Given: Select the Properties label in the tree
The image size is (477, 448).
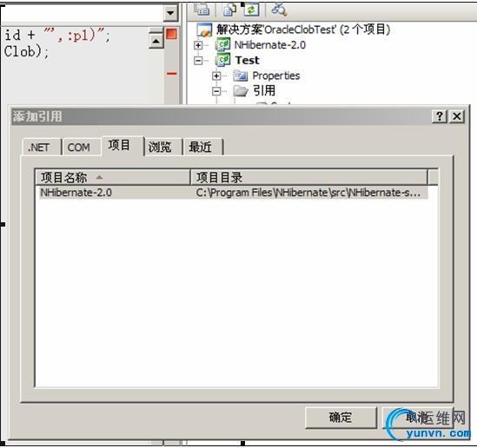Looking at the screenshot, I should pyautogui.click(x=276, y=76).
